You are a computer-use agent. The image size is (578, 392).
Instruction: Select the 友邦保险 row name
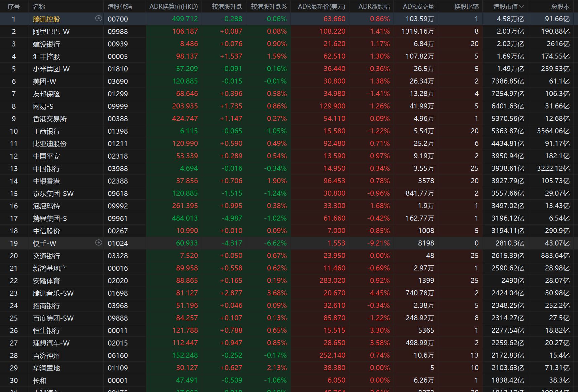(46, 94)
